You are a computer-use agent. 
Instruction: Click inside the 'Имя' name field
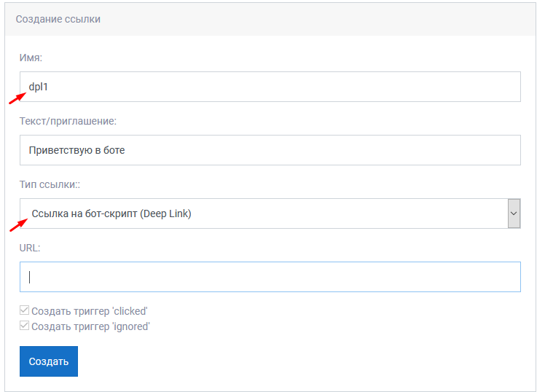[270, 87]
